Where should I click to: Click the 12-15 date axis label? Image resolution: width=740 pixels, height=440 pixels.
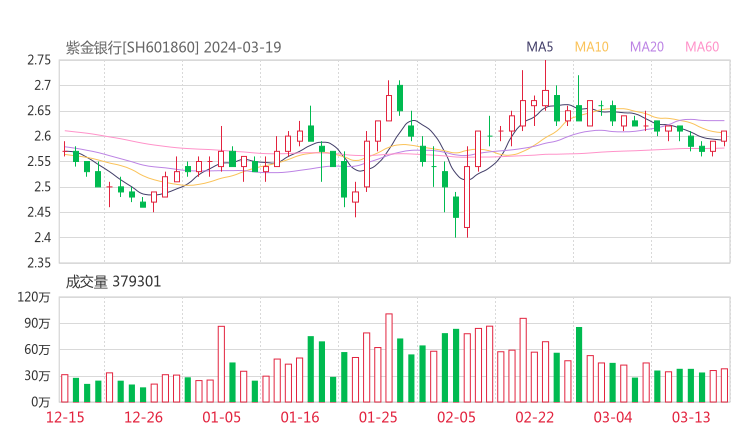tap(65, 417)
